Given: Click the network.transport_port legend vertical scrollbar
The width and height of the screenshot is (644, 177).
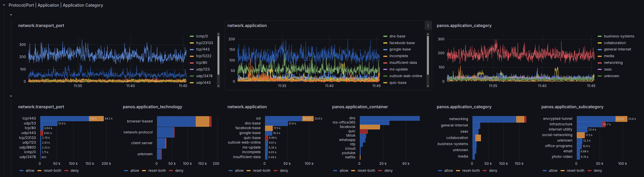Looking at the screenshot, I should click(x=218, y=55).
